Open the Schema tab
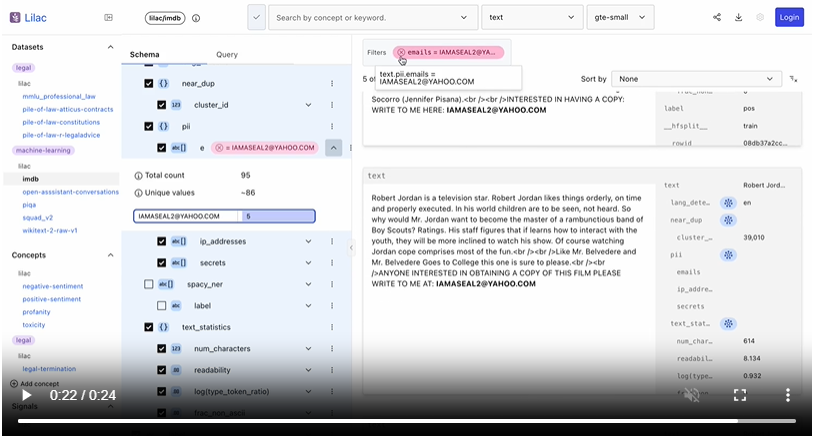Screen dimensions: 813x436 click(x=144, y=54)
